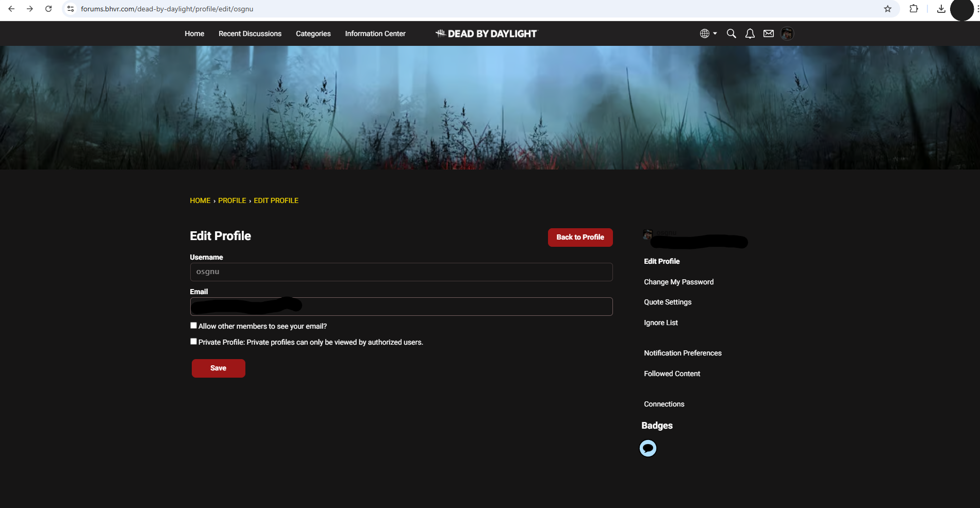Open the inbox envelope icon

coord(769,33)
